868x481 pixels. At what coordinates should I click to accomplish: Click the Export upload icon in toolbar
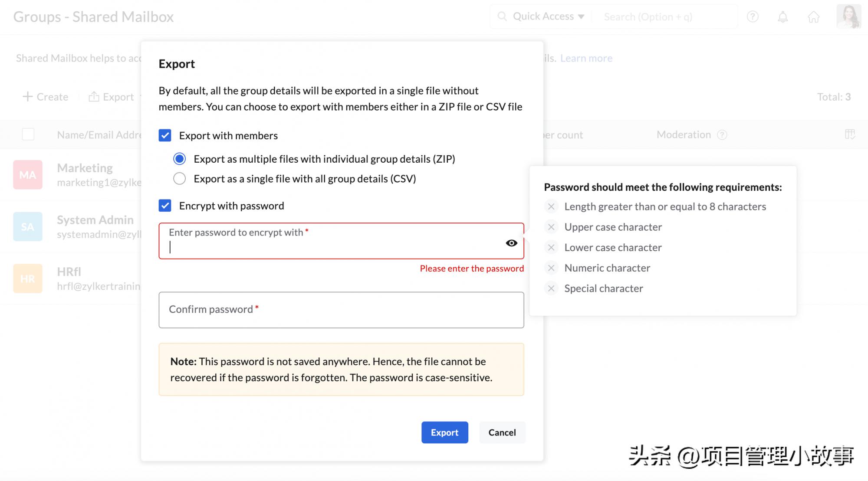(95, 96)
